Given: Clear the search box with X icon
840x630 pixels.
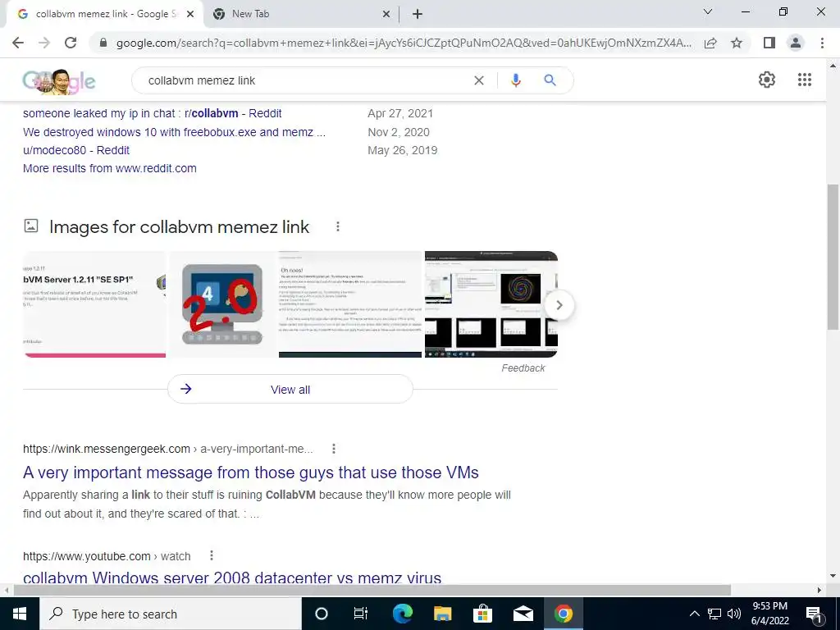Looking at the screenshot, I should pyautogui.click(x=479, y=80).
